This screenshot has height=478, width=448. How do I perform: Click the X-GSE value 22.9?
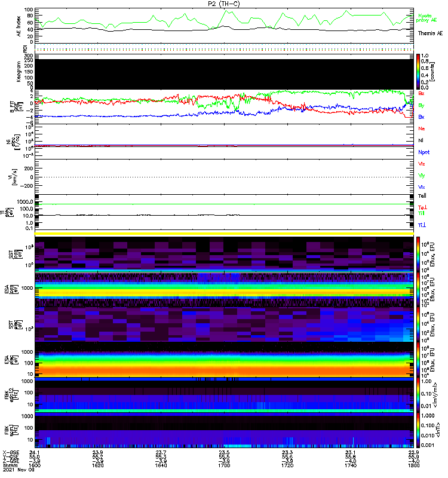(414, 452)
